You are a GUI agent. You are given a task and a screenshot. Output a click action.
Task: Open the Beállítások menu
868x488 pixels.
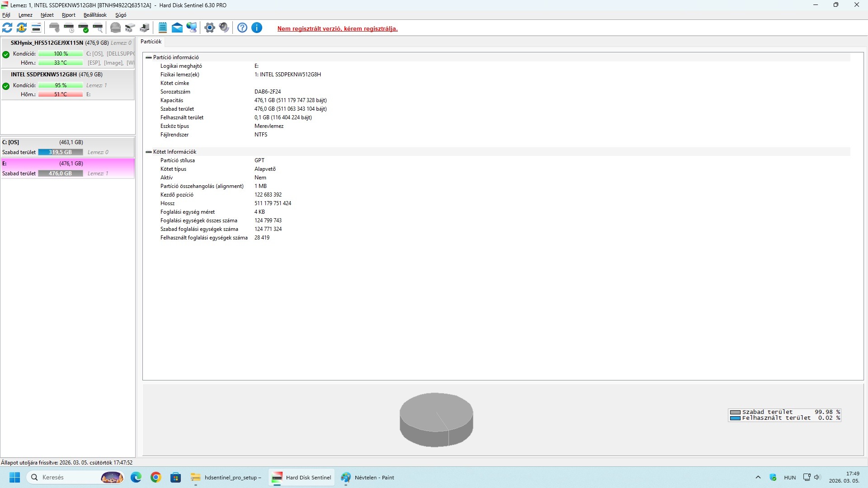point(95,15)
